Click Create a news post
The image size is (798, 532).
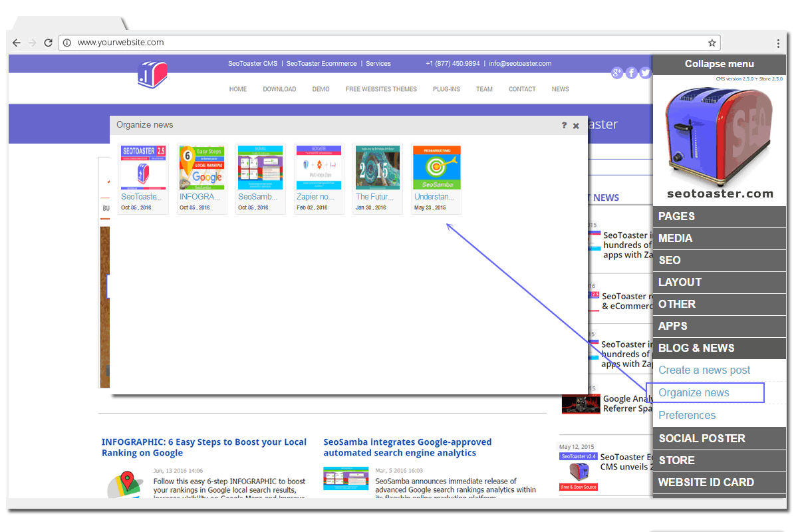pos(704,370)
